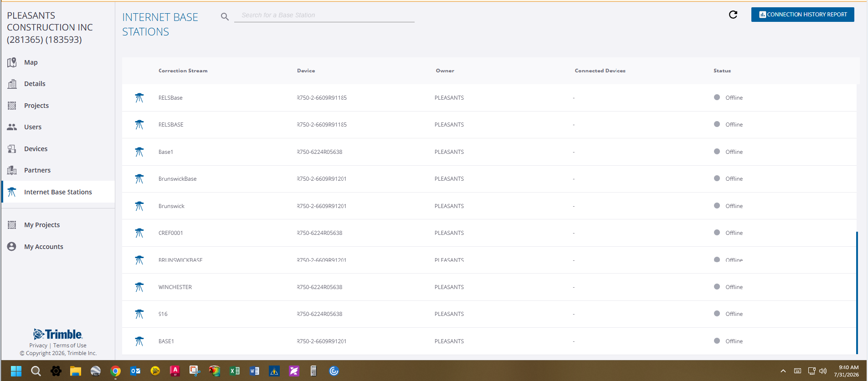The width and height of the screenshot is (868, 381).
Task: Click the Details building icon in sidebar
Action: click(12, 84)
